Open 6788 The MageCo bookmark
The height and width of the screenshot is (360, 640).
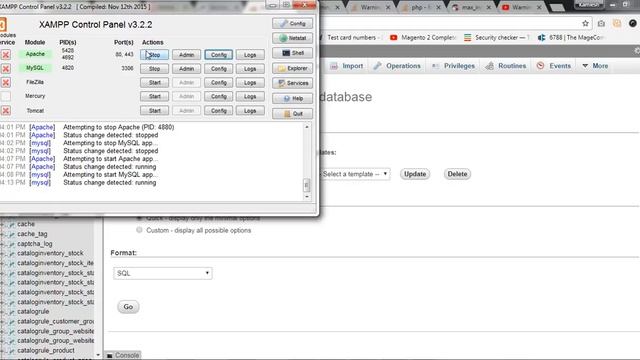[x=571, y=38]
